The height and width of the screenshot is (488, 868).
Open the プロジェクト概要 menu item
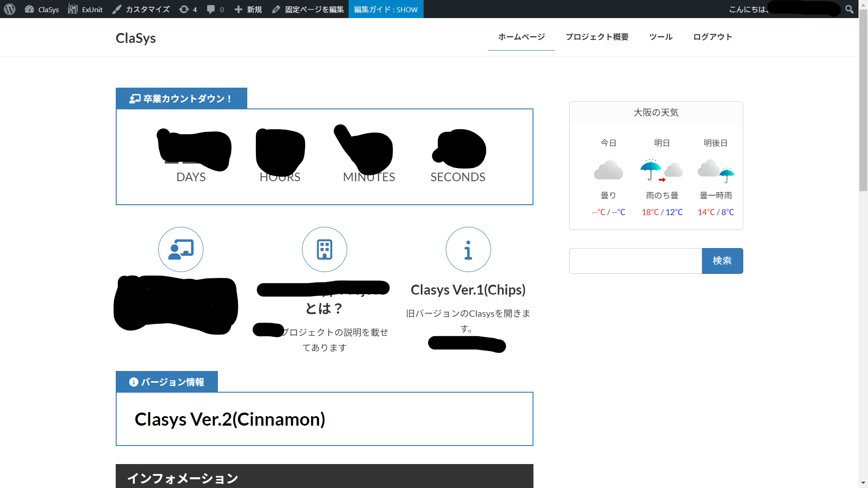point(597,37)
